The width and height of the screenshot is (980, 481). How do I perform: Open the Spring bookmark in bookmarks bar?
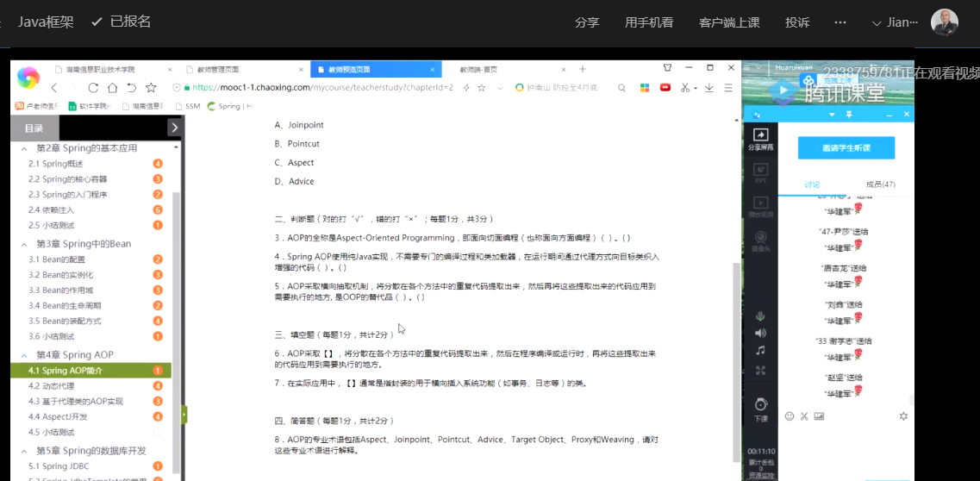(x=230, y=106)
